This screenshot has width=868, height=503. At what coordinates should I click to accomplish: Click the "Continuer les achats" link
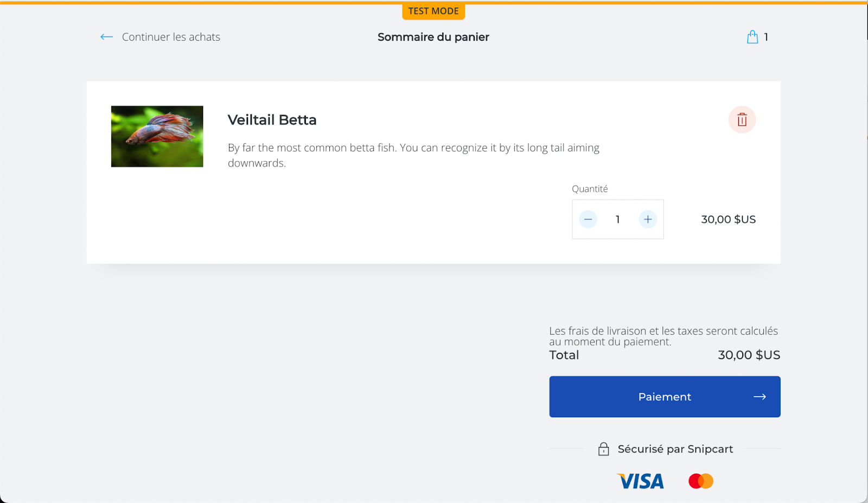171,37
